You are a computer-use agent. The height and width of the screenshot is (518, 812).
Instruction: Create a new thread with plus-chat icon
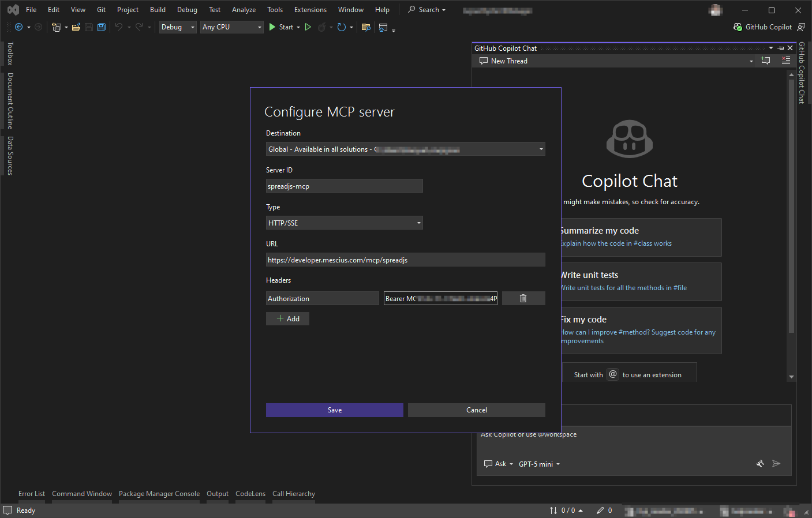766,61
